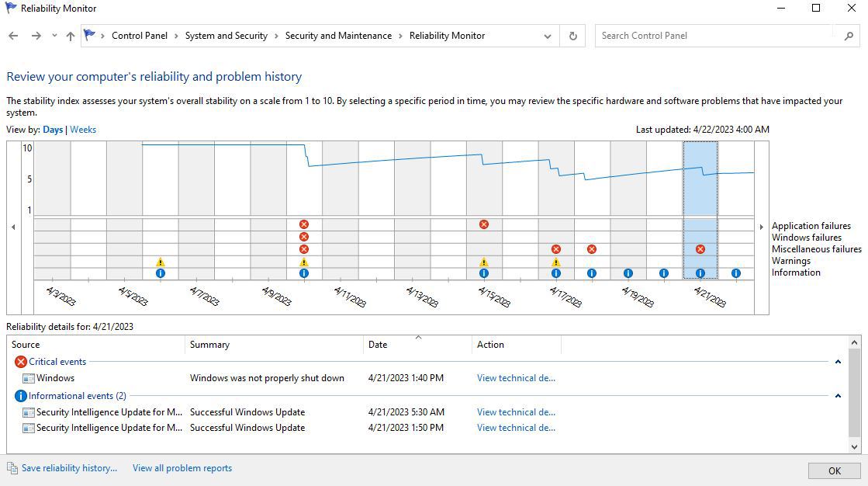Expand chevron after Control Panel breadcrumb
This screenshot has height=486, width=868.
point(176,36)
